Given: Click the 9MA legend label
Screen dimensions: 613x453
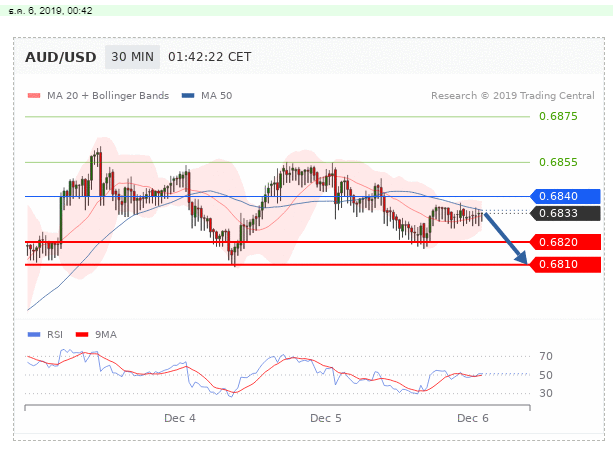Looking at the screenshot, I should pos(106,335).
